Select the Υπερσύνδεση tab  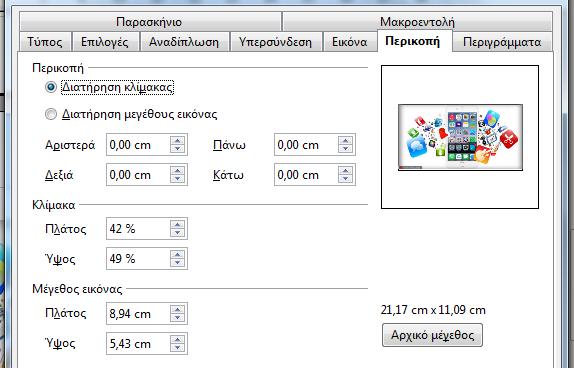(275, 42)
